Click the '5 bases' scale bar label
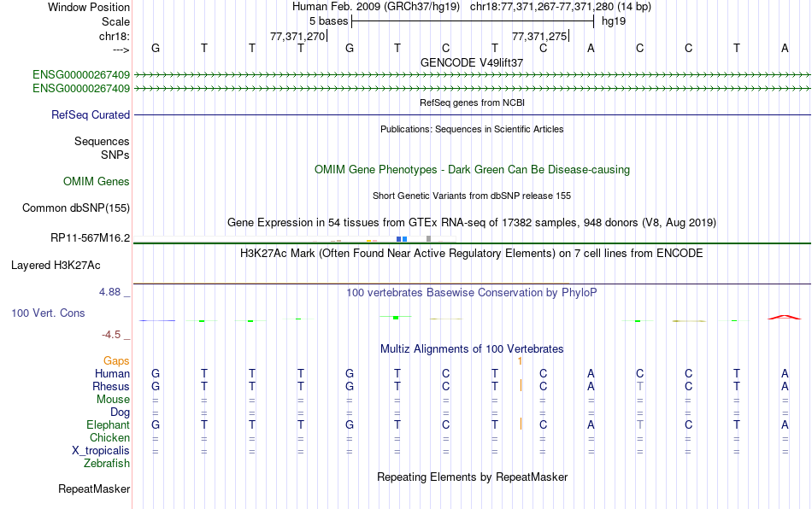812x509 pixels. [x=329, y=21]
